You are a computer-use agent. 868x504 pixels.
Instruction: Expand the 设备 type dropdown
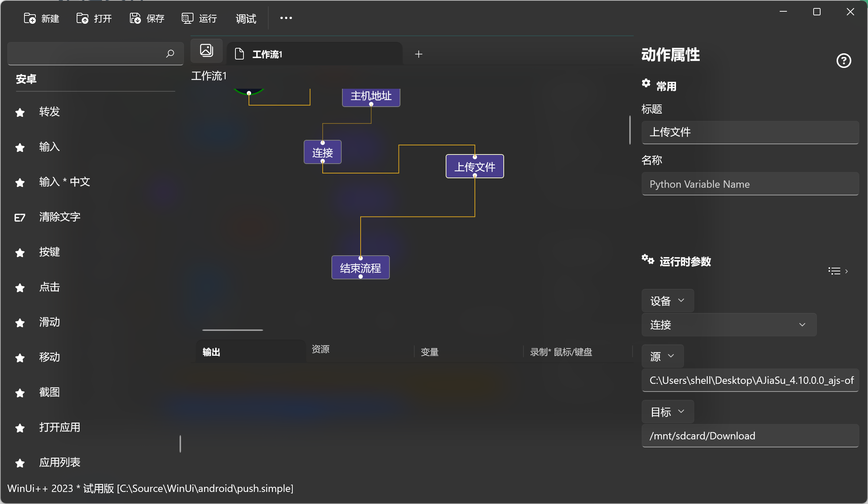667,301
